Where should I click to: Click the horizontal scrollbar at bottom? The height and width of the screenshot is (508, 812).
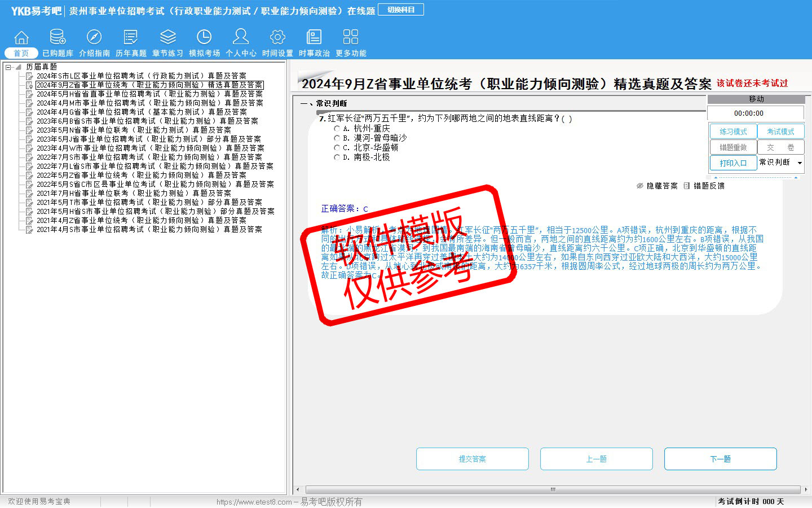click(553, 489)
